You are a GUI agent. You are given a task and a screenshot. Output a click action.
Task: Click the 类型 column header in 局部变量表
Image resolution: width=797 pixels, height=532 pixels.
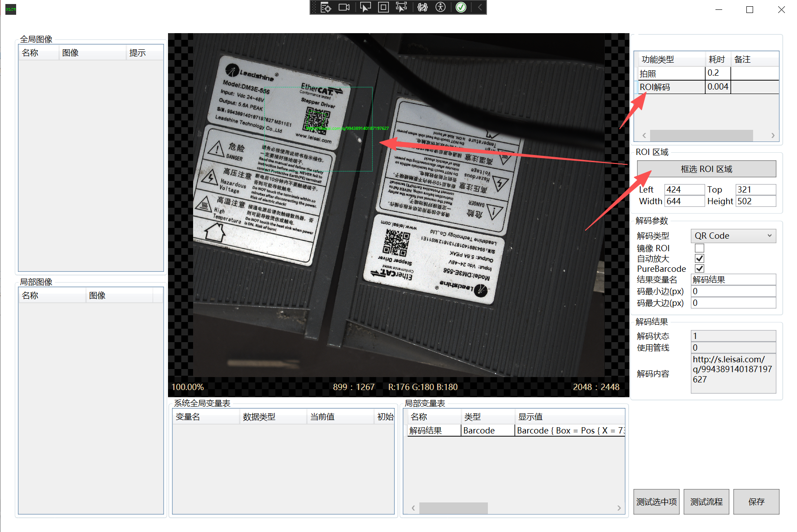point(488,417)
